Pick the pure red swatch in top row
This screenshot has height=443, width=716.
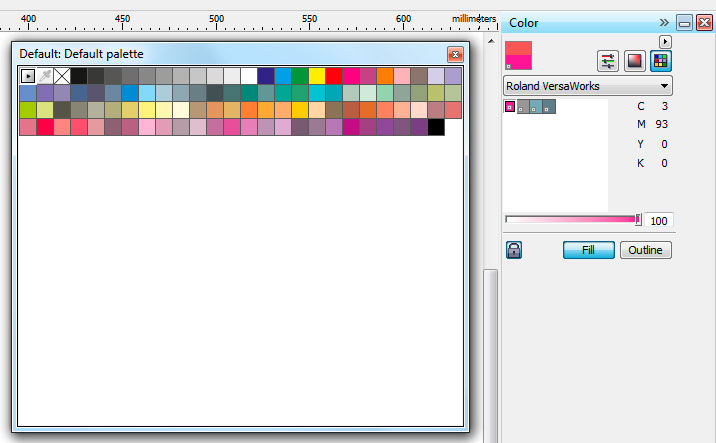[334, 76]
